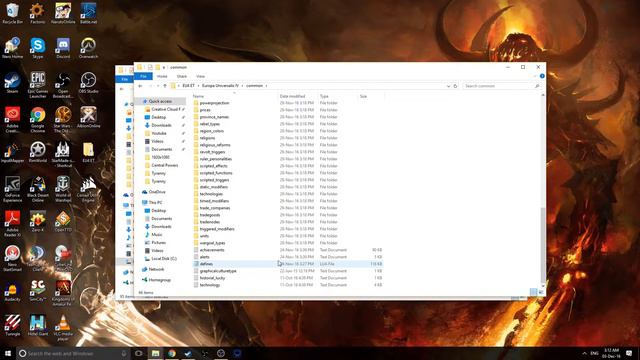Open Youtube folder in Quick access
The image size is (640, 360).
[x=159, y=133]
